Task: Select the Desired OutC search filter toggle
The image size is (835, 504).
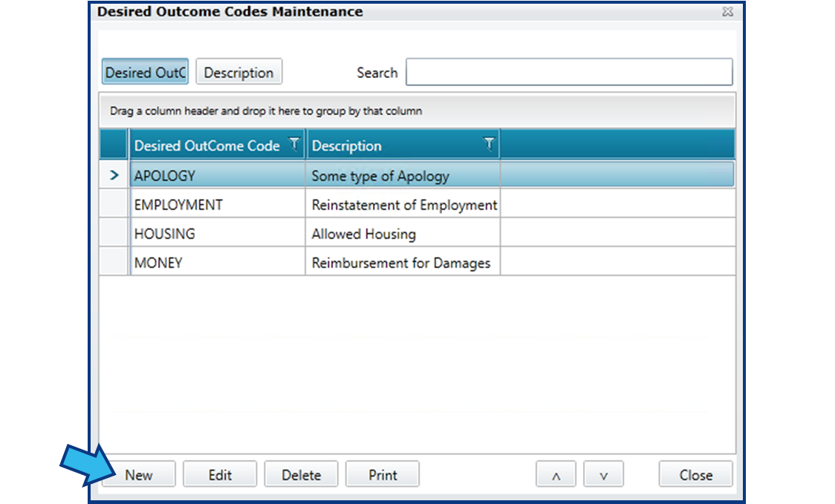Action: (144, 71)
